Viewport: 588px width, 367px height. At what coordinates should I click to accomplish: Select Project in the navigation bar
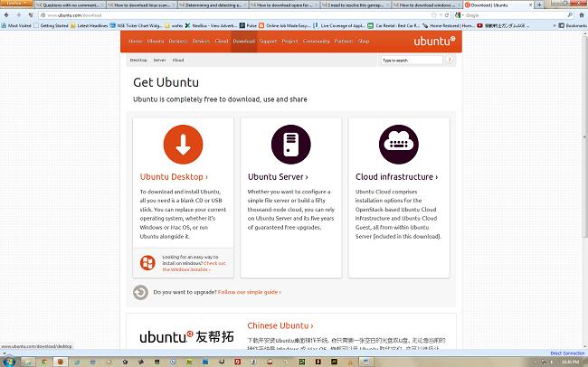[x=289, y=42]
